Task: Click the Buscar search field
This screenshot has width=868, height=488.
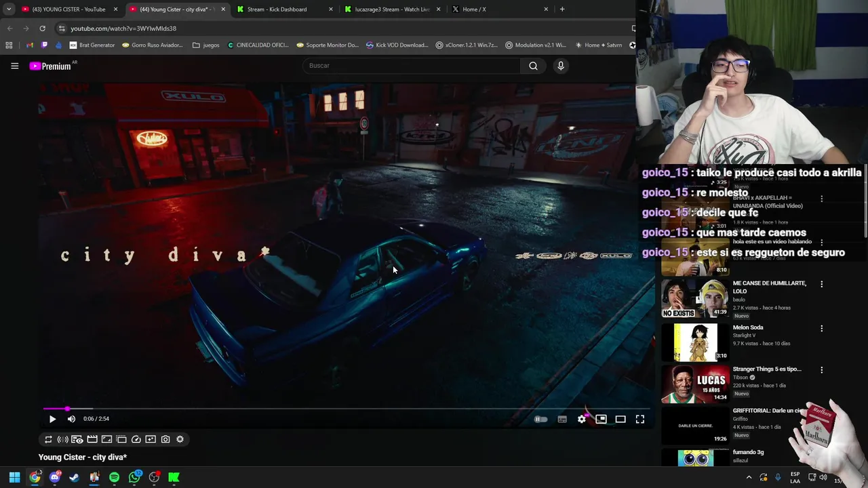Action: tap(411, 66)
